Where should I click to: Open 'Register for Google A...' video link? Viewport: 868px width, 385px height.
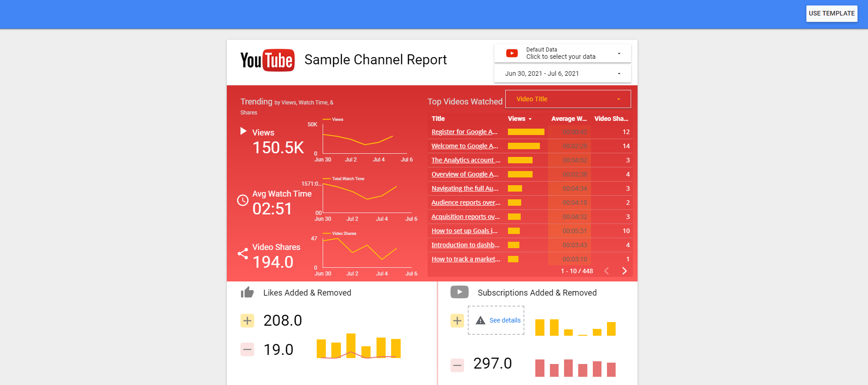coord(465,132)
